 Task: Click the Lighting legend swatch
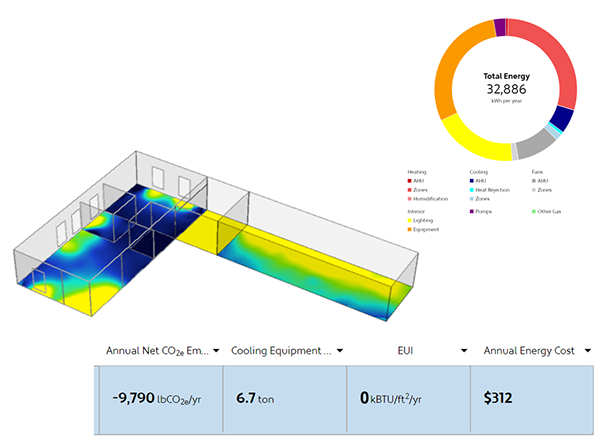[x=410, y=220]
